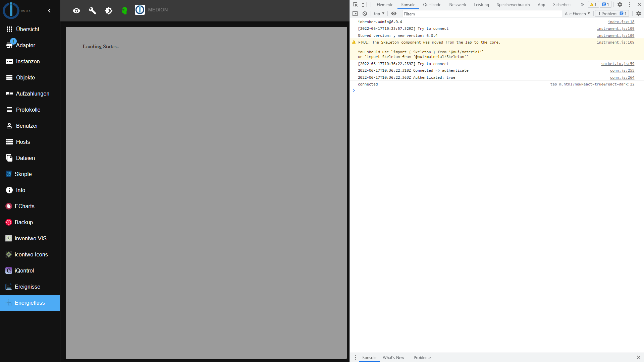
Task: Open the Benutzer person icon
Action: tap(9, 126)
